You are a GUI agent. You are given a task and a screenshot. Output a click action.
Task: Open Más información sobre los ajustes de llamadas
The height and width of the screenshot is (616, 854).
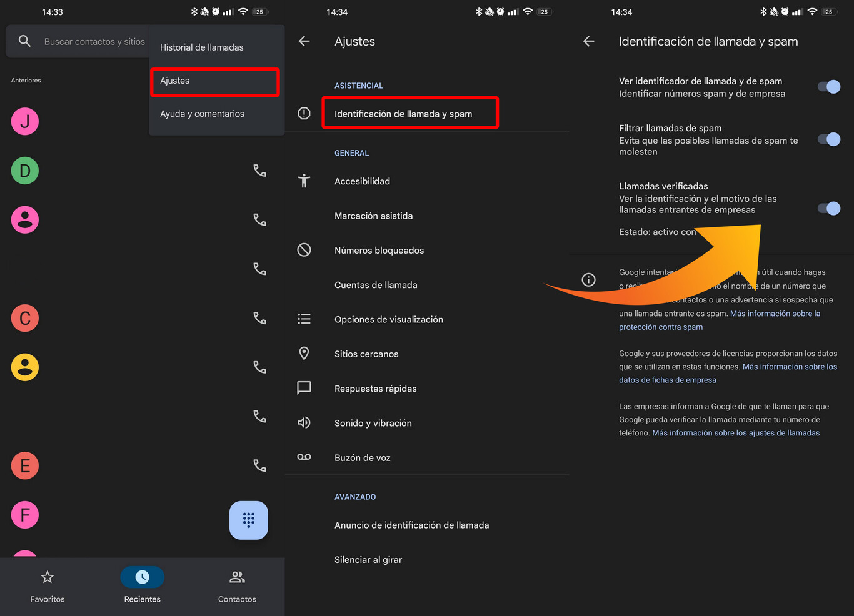click(x=736, y=433)
